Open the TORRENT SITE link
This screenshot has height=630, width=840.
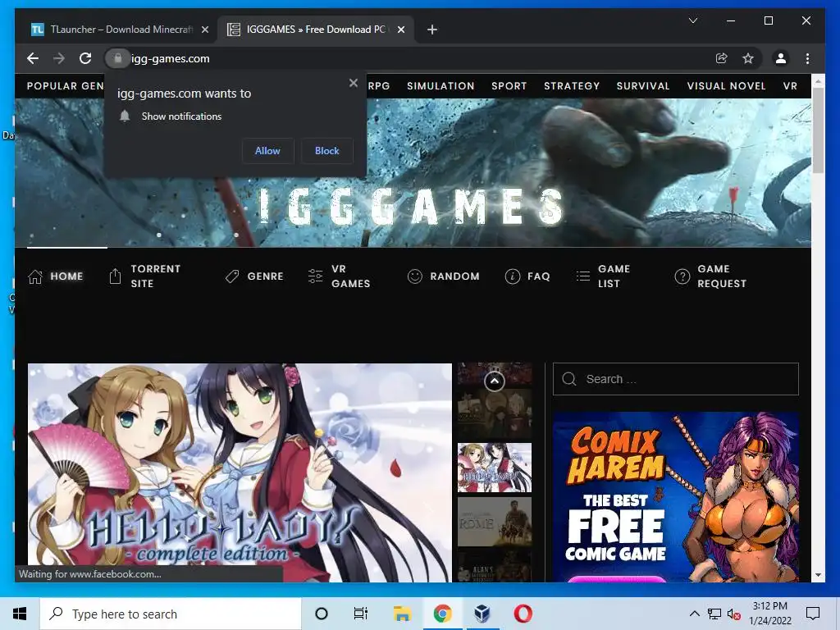155,276
